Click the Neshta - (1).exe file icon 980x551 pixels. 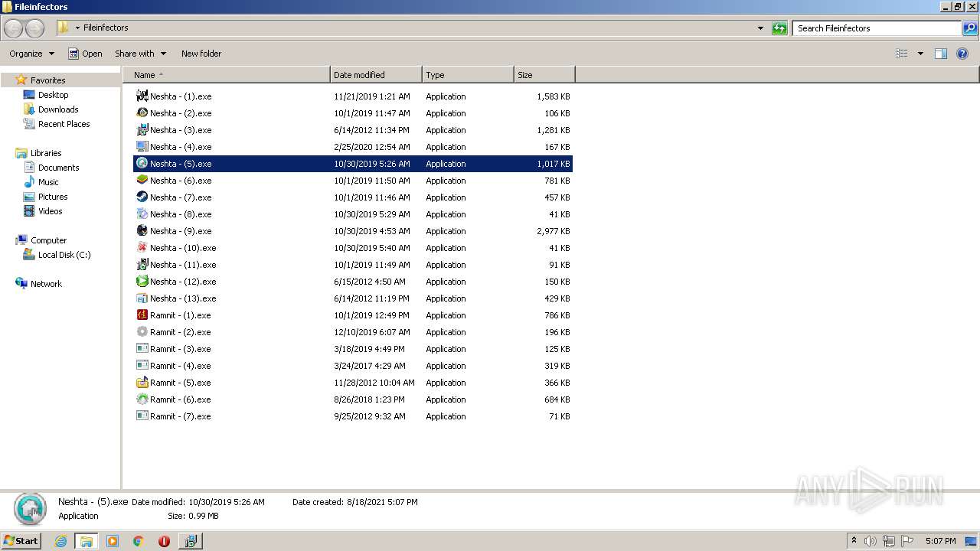click(142, 96)
